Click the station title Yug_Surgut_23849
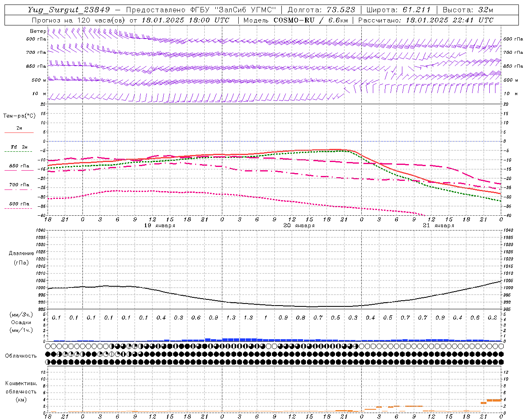This screenshot has width=525, height=420. [69, 10]
